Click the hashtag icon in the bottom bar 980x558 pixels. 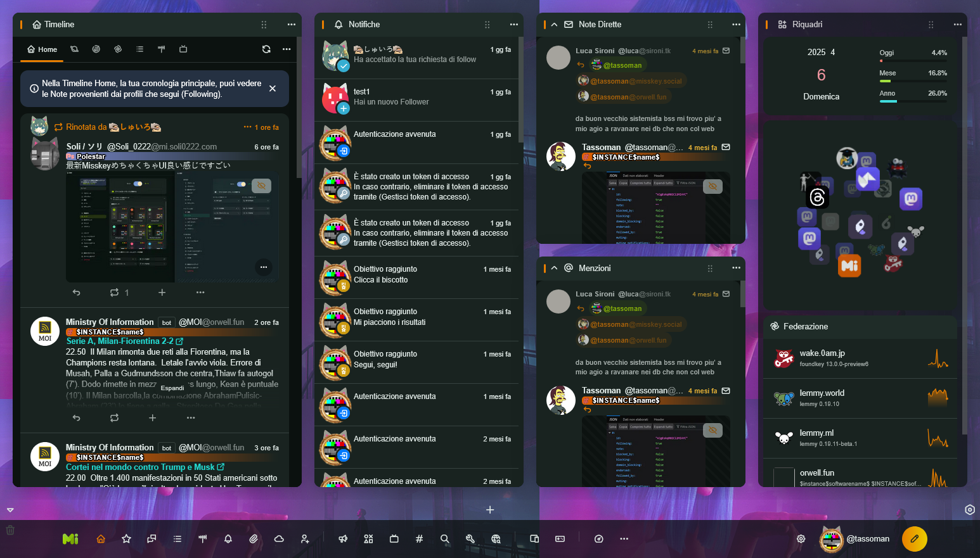(419, 539)
